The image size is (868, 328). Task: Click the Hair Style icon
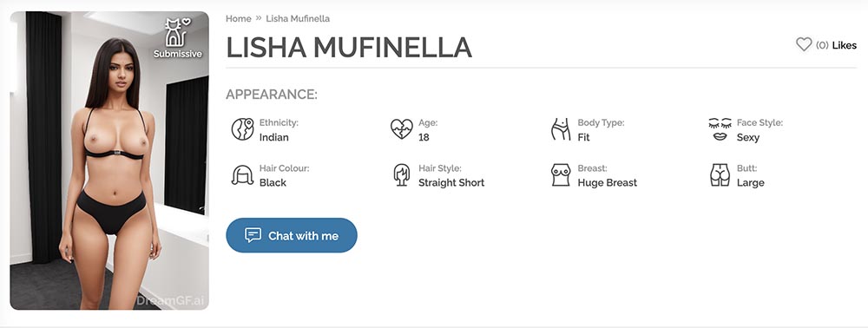pos(401,174)
